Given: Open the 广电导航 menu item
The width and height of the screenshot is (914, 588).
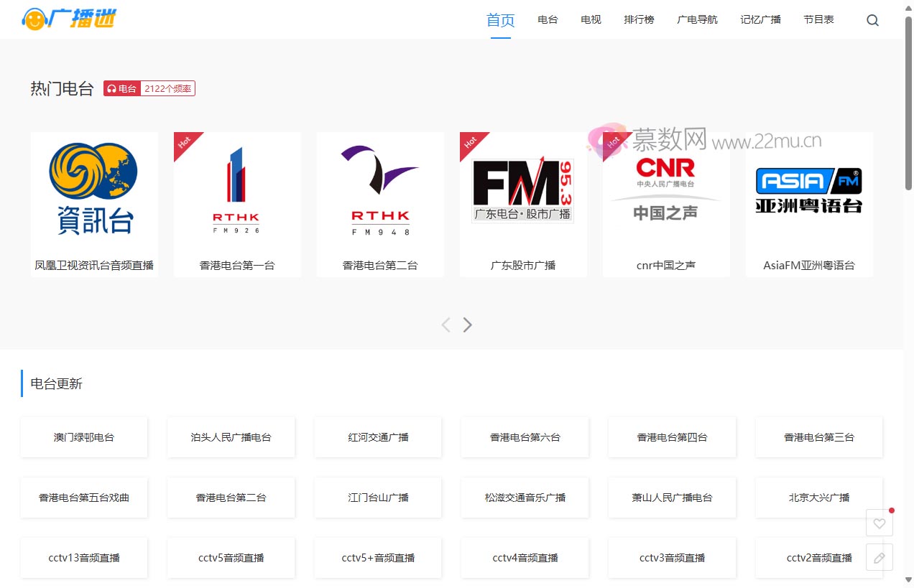Looking at the screenshot, I should coord(696,19).
